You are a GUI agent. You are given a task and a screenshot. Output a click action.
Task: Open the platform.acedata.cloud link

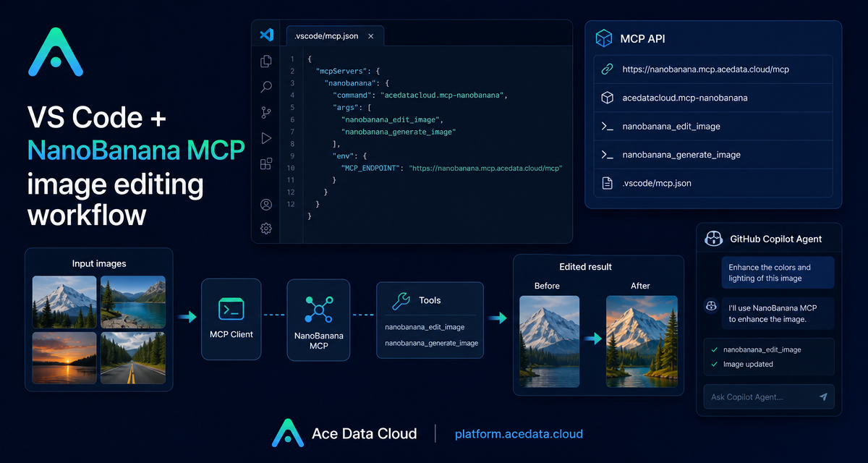[x=519, y=434]
